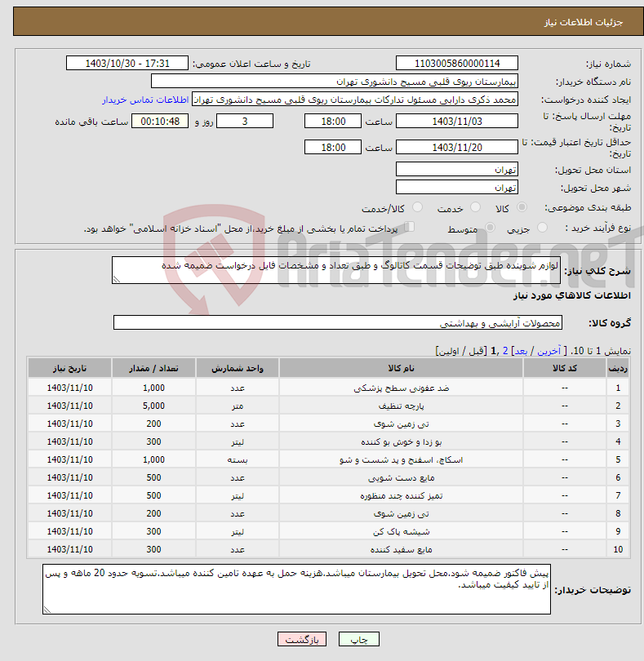This screenshot has width=644, height=661.
Task: Select the کالا radio button
Action: (x=522, y=207)
